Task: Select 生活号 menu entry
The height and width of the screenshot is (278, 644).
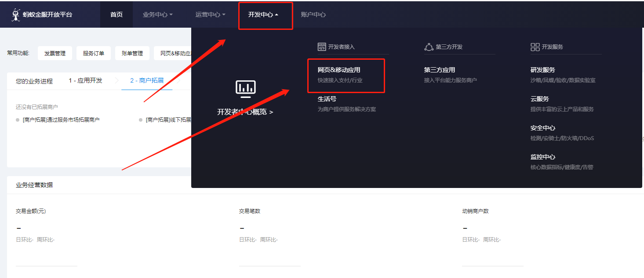Action: (x=327, y=99)
